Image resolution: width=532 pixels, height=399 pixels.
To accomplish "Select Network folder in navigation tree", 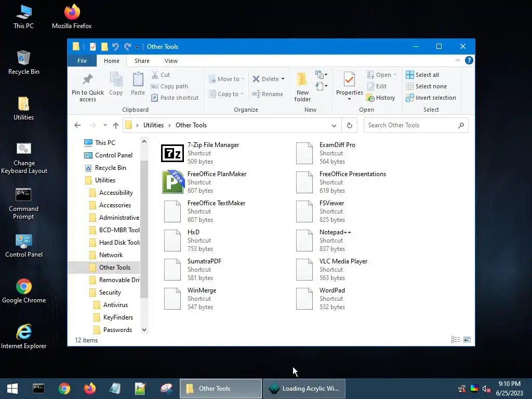I will tap(111, 255).
